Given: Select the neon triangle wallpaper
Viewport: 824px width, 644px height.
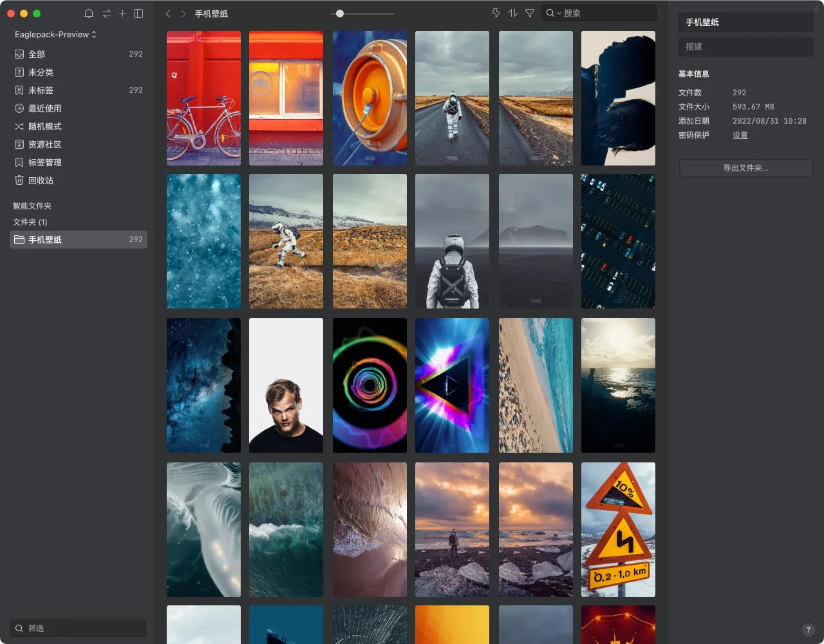Looking at the screenshot, I should tap(452, 385).
